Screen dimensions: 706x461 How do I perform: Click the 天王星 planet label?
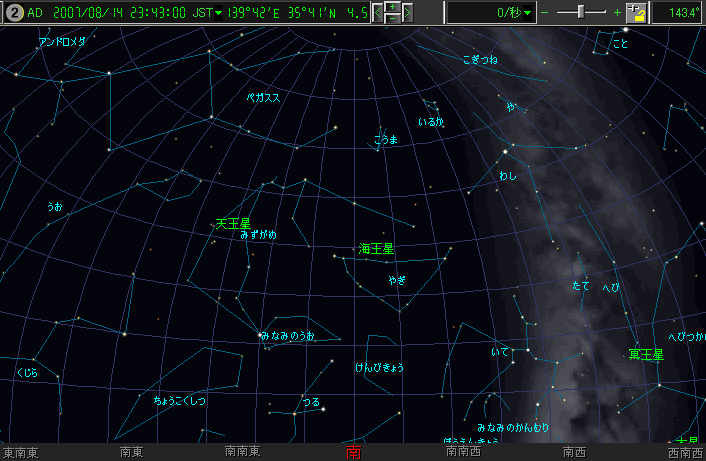(233, 224)
